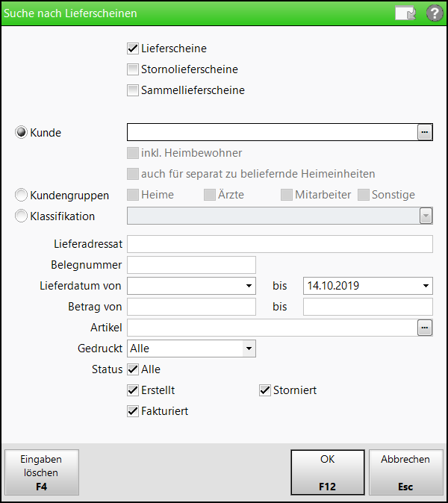Choose the Klassifikation radio option
This screenshot has width=448, height=503.
[21, 216]
